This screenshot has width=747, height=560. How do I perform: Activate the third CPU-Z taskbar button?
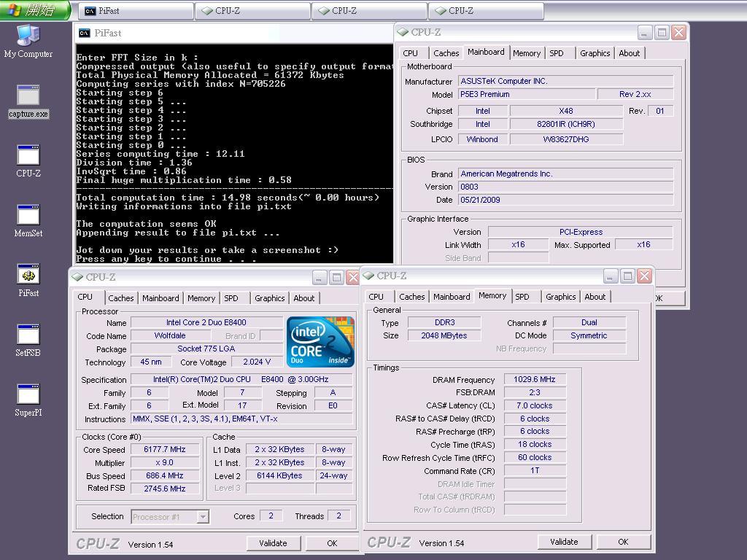pos(486,10)
